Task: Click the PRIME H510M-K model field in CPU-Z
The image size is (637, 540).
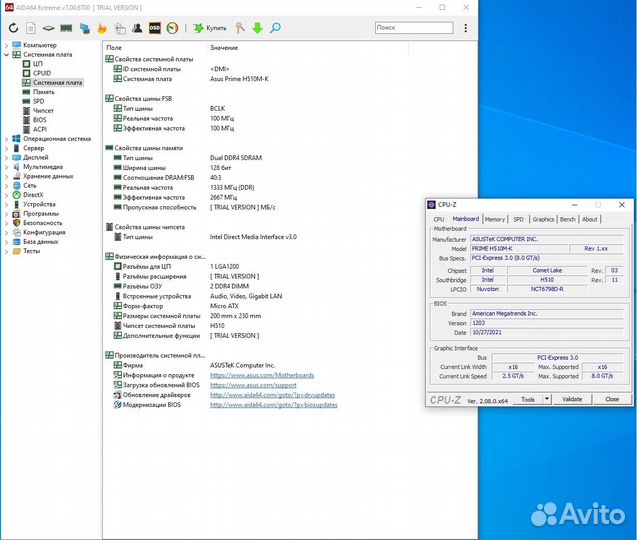Action: tap(519, 249)
